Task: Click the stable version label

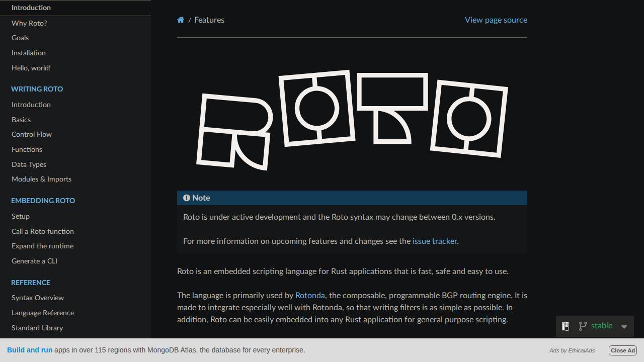Action: pos(602,326)
